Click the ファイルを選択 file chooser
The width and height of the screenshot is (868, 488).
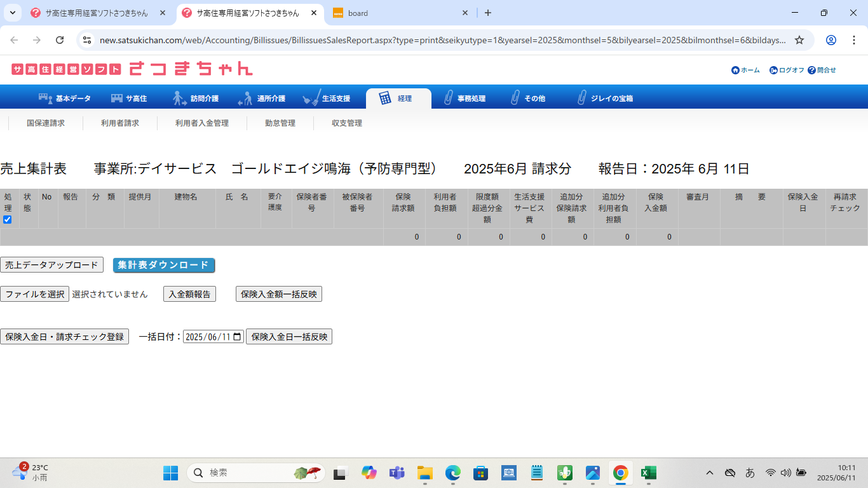click(x=34, y=294)
